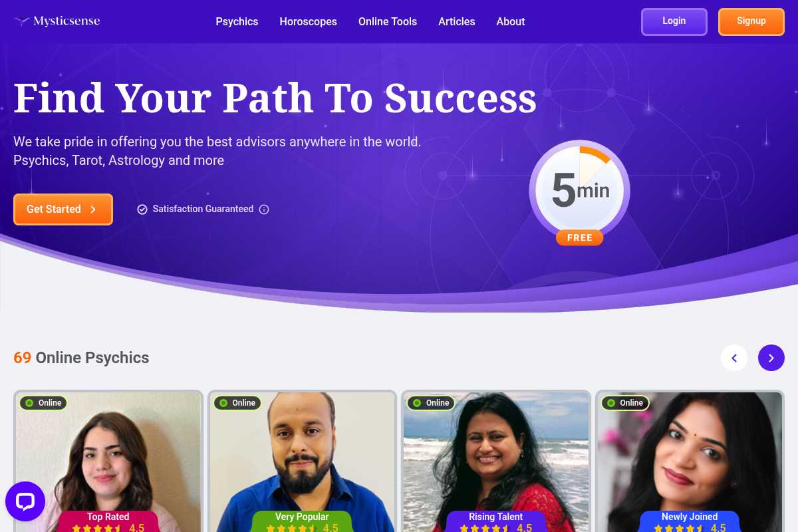
Task: Open the Horoscopes menu
Action: click(308, 21)
